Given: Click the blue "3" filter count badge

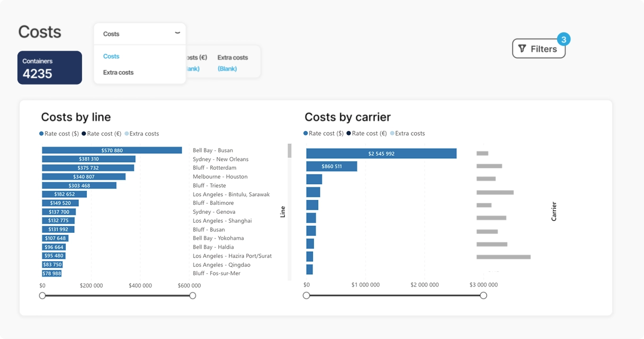Looking at the screenshot, I should click(x=563, y=39).
